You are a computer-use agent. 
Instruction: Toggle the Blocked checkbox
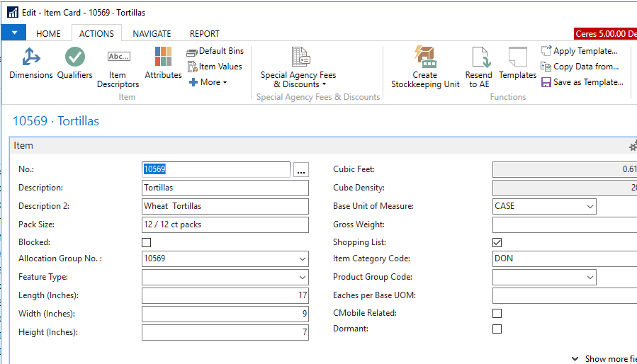coord(147,242)
